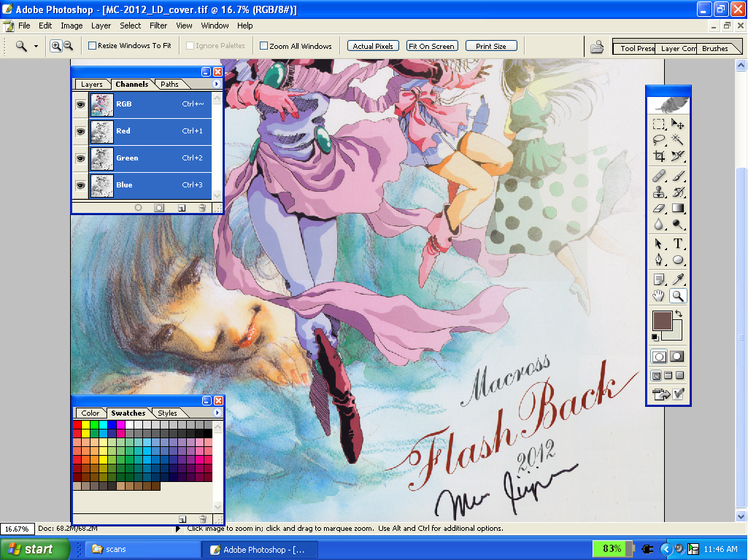Viewport: 748px width, 560px height.
Task: Open the File Browser toggle icon
Action: 597,47
